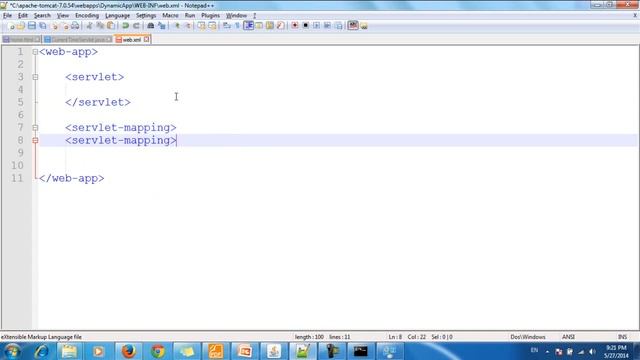Click the Zoom Out toolbar icon
This screenshot has height=360, width=640.
click(x=187, y=26)
